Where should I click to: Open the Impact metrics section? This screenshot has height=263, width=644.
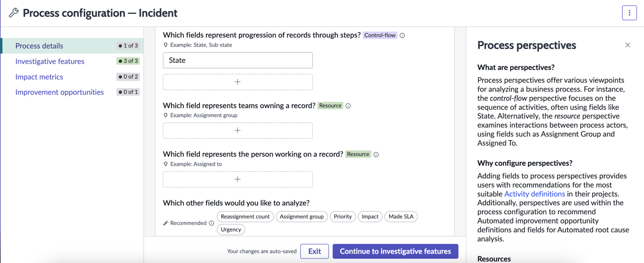click(39, 77)
